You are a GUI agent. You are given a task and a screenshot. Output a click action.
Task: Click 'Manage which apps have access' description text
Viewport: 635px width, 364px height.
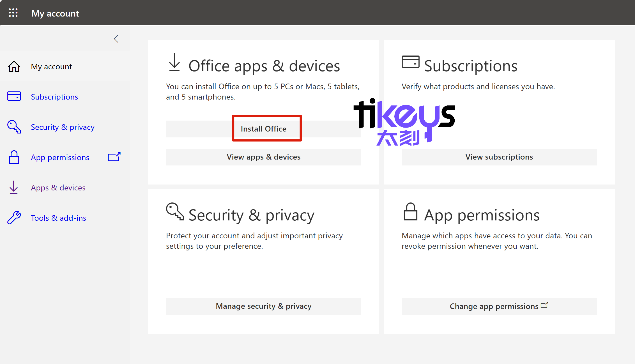(x=497, y=241)
